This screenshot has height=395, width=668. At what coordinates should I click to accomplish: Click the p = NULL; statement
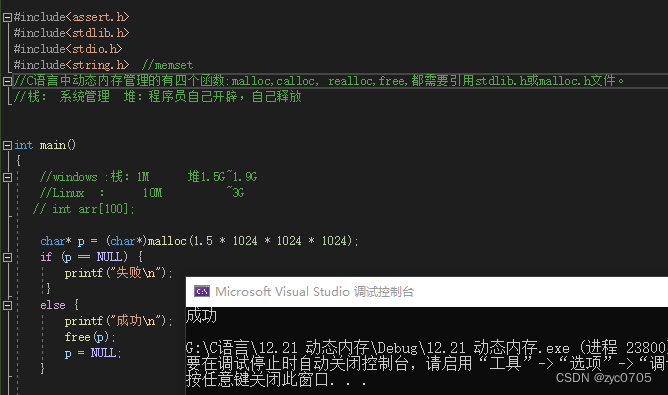pos(93,353)
